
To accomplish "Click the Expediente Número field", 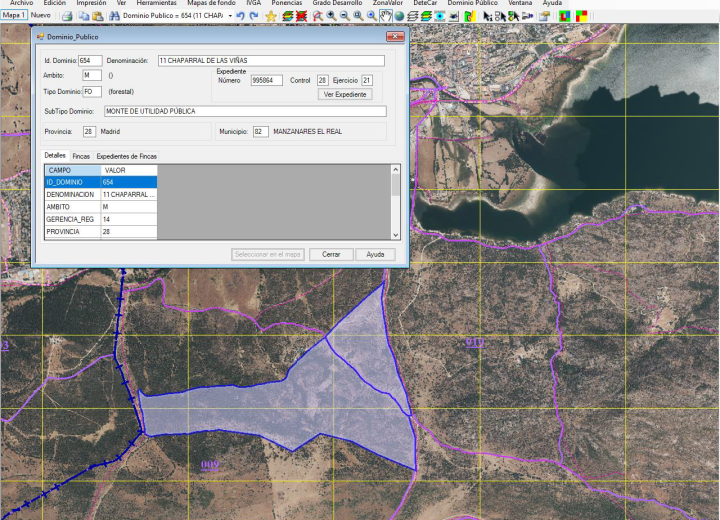I will 266,80.
